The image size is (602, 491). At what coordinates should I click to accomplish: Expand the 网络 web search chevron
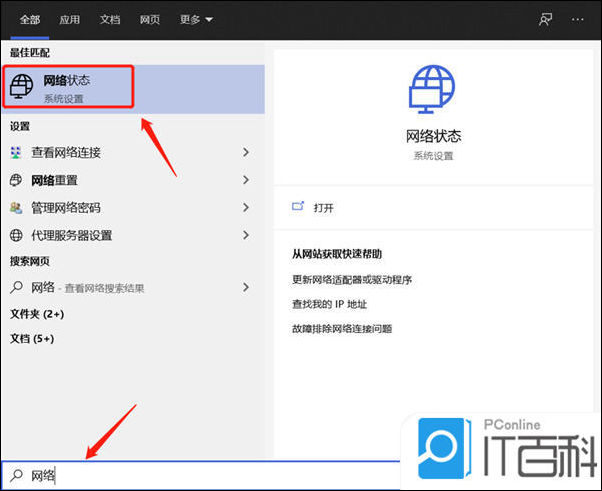pos(246,287)
